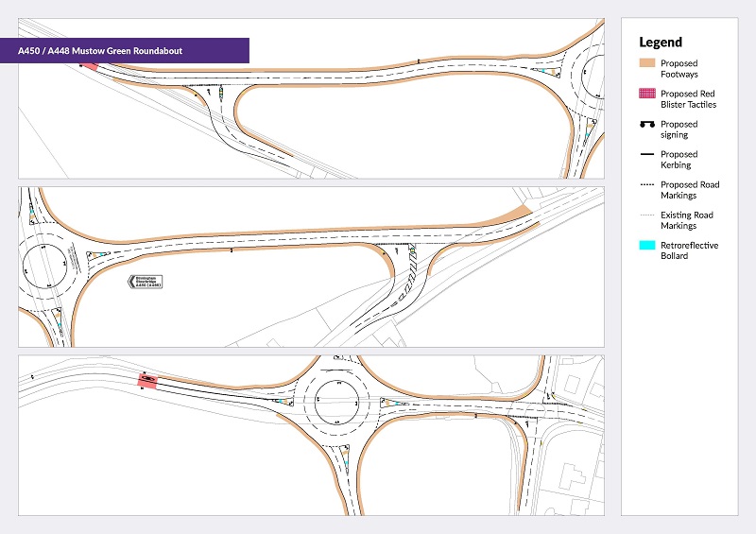756x534 pixels.
Task: Click the Proposed Red Blister Tactiles label
Action: click(x=687, y=99)
